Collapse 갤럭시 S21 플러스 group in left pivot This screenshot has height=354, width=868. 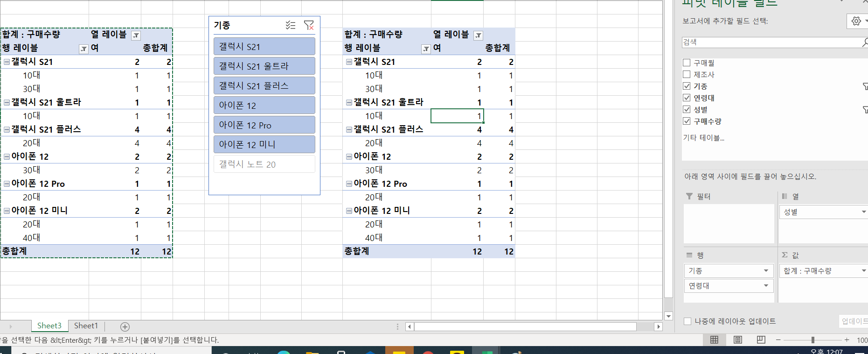tap(7, 129)
